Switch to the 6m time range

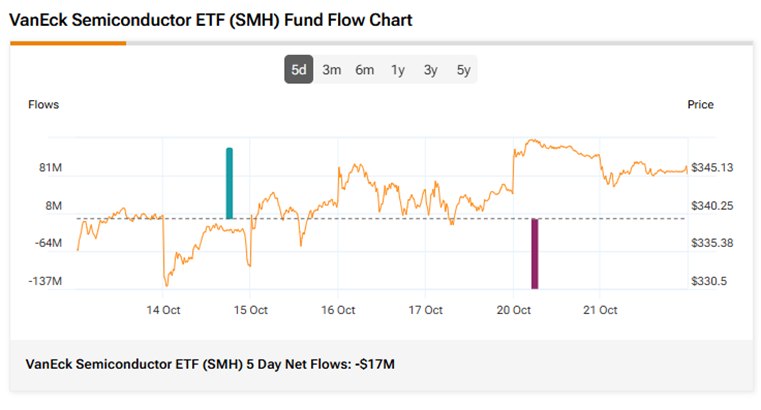[365, 70]
